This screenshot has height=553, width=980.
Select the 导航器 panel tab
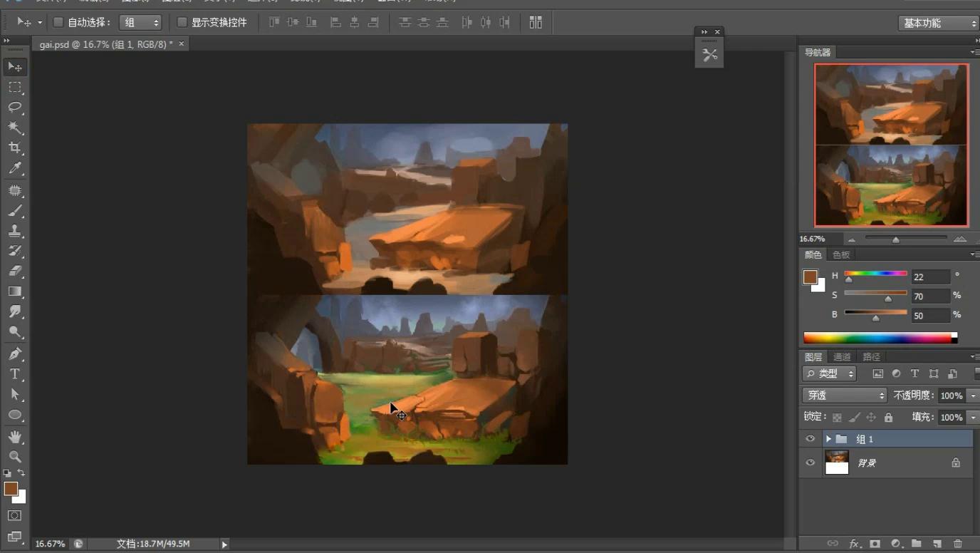pyautogui.click(x=818, y=53)
